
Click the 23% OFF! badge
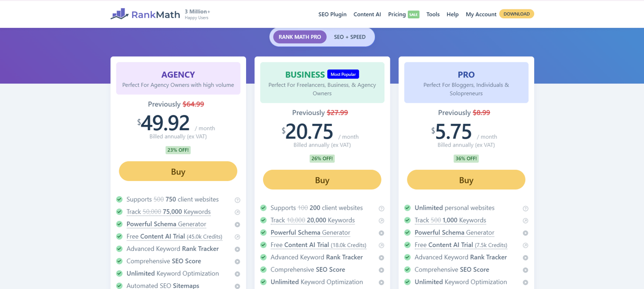point(178,150)
